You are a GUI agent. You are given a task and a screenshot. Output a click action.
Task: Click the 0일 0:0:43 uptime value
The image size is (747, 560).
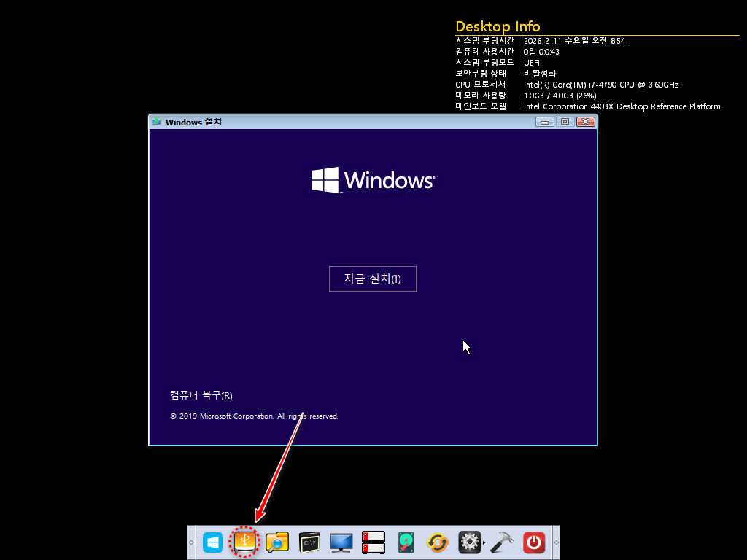click(x=541, y=52)
